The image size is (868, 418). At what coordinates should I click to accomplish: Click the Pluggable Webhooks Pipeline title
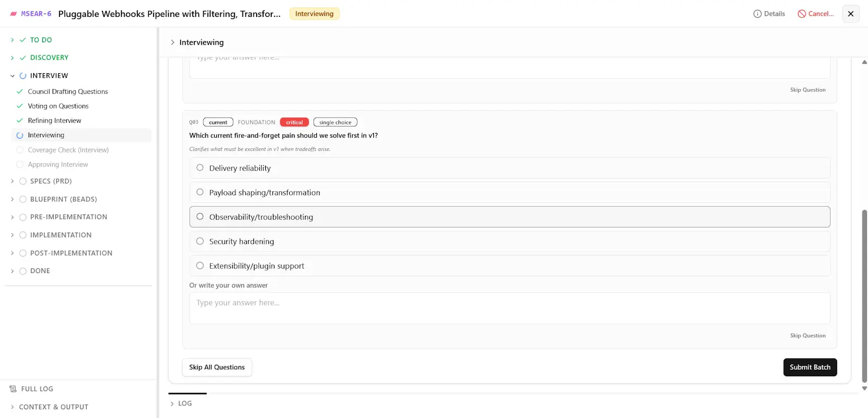(x=169, y=14)
